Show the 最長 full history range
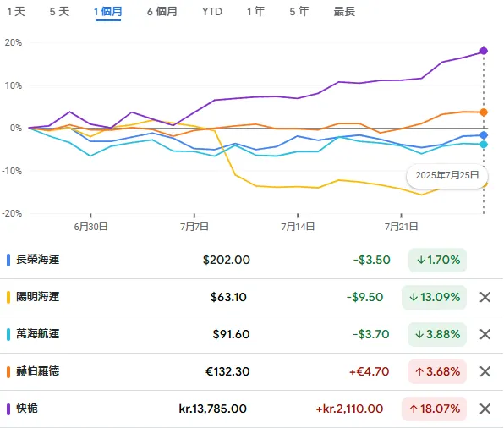This screenshot has height=428, width=504. (x=344, y=12)
